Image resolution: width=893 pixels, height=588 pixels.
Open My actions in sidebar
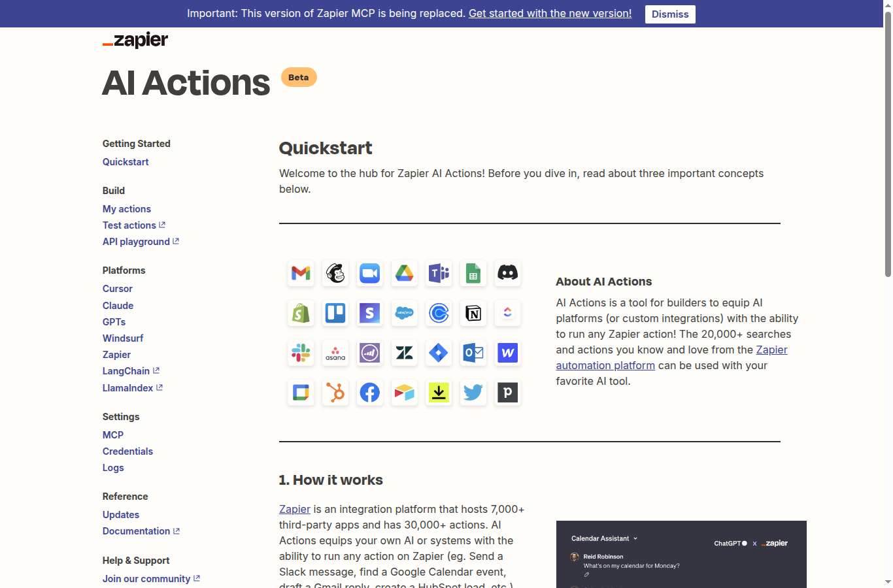click(127, 209)
